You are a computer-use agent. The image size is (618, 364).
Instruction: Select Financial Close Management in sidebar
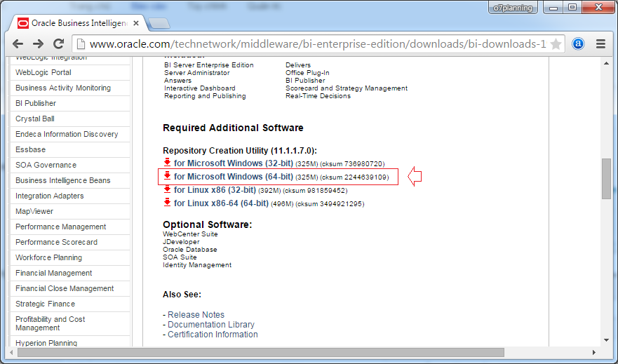(x=70, y=288)
